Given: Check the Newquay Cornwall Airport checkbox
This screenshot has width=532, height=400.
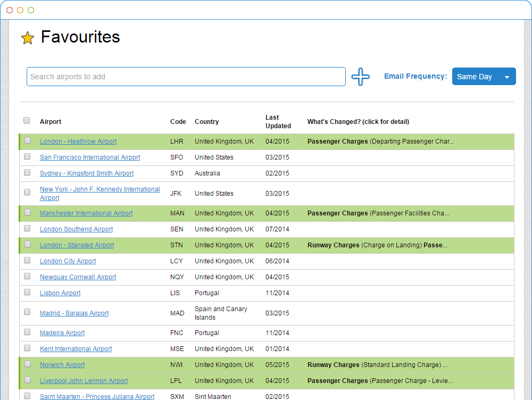Looking at the screenshot, I should (28, 276).
